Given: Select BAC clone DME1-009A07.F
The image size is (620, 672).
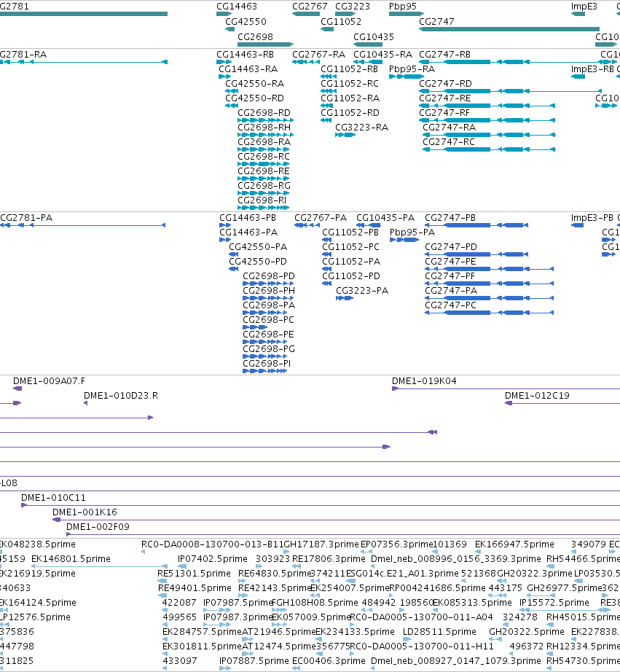Looking at the screenshot, I should (49, 381).
